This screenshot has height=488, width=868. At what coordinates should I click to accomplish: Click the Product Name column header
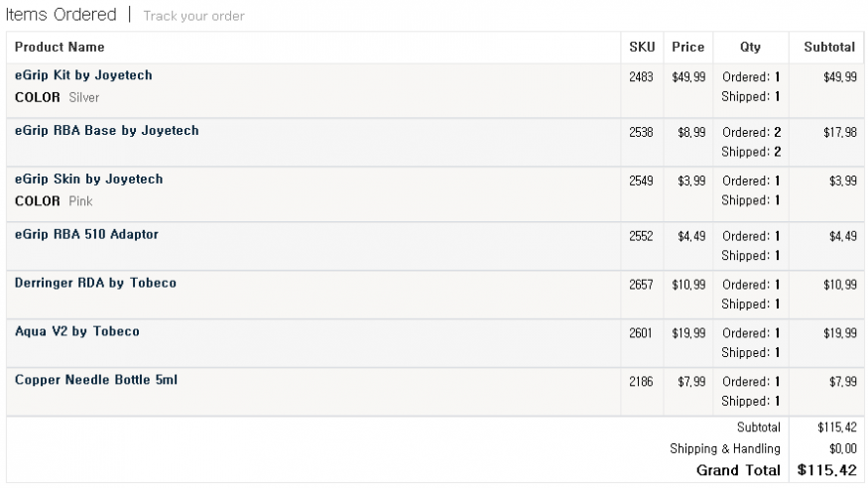[x=60, y=47]
